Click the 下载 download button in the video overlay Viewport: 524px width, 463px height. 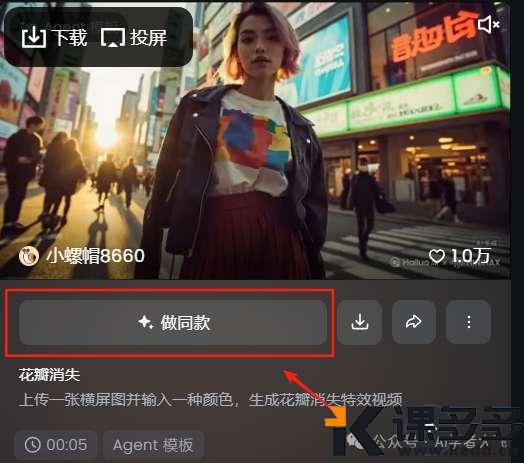54,37
